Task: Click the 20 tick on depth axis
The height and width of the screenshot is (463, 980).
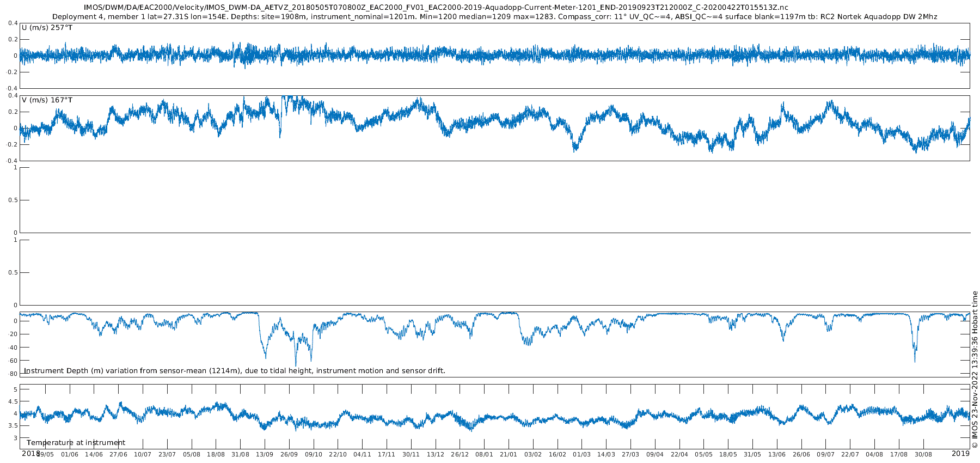Action: pyautogui.click(x=14, y=334)
